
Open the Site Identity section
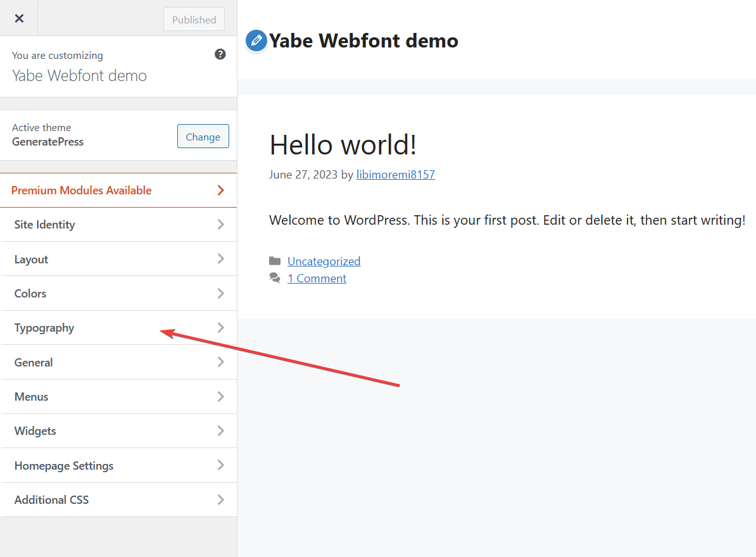[x=118, y=225]
